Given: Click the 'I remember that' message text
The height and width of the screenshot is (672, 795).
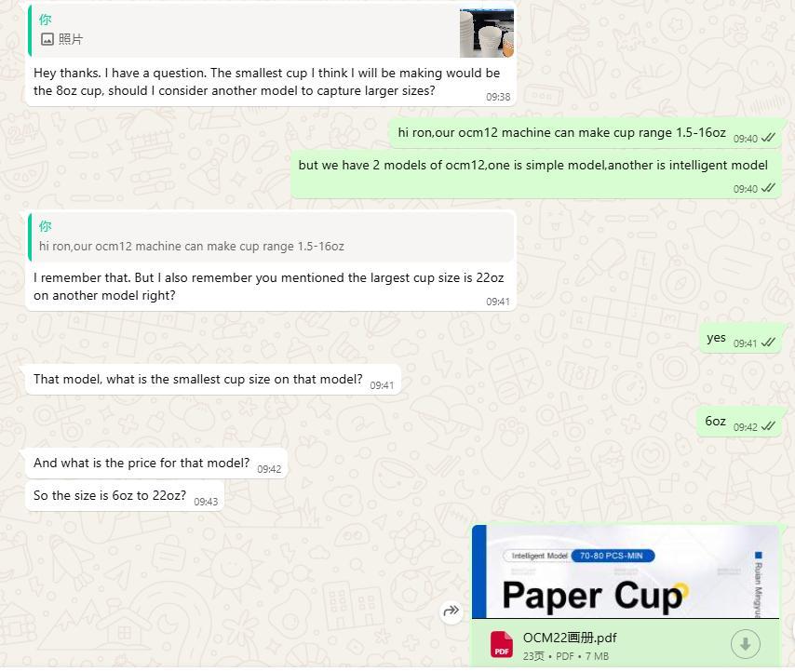Looking at the screenshot, I should point(269,287).
